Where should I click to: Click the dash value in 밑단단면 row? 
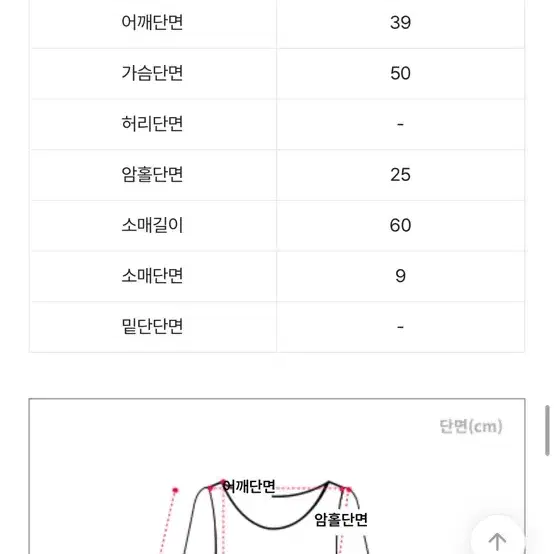coord(400,327)
